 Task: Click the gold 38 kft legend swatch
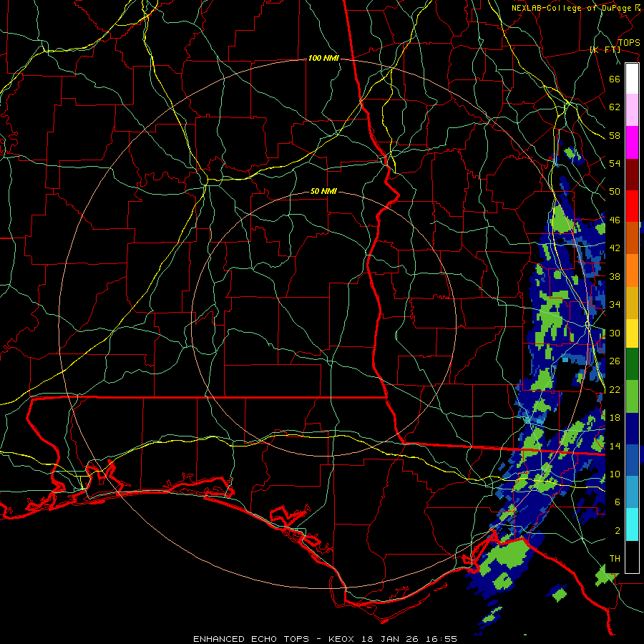click(632, 303)
